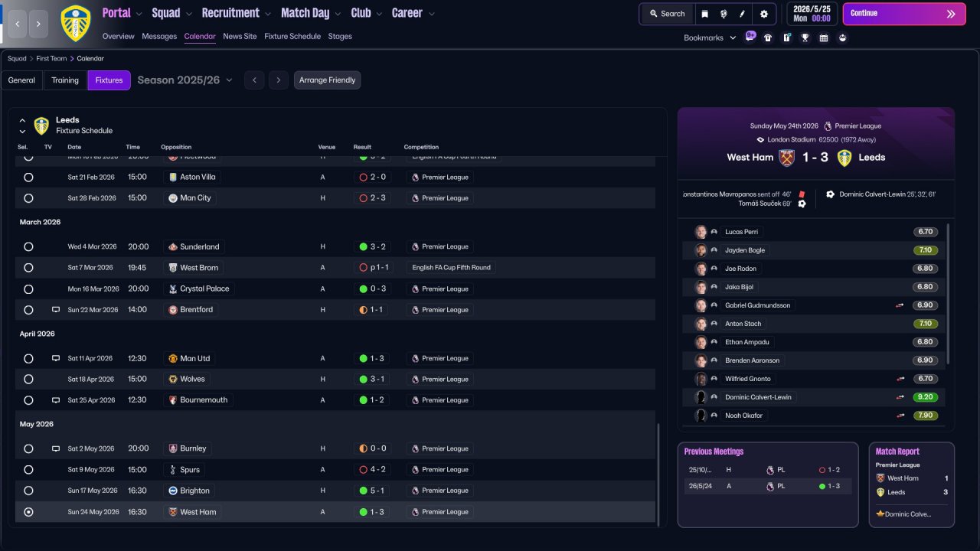
Task: Click the player ratings list scrollbar
Action: tap(949, 294)
